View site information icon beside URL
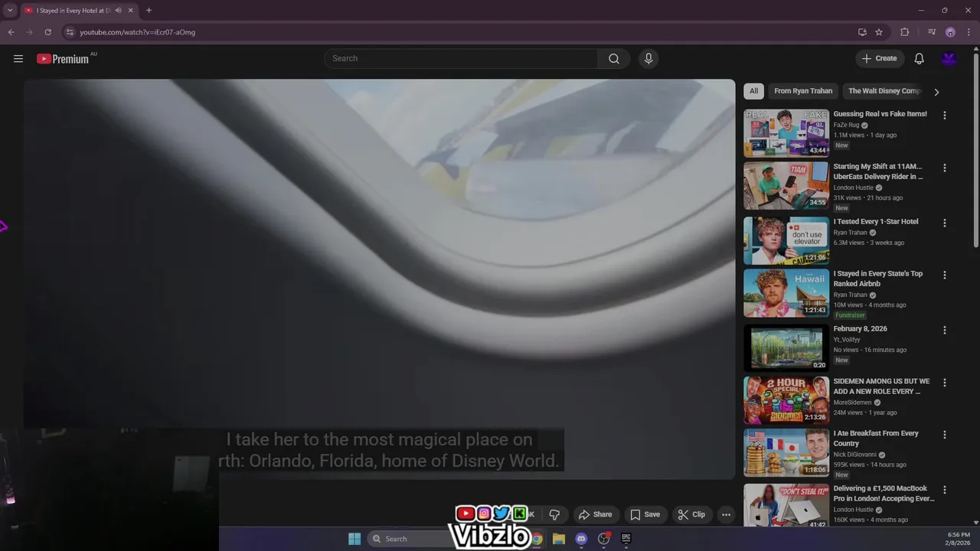980x551 pixels. (70, 32)
